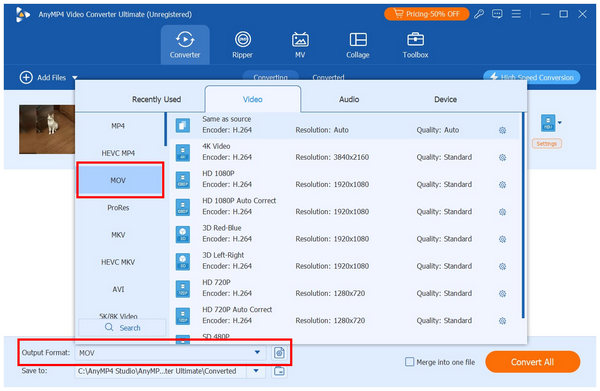Expand the Add Files dropdown arrow
The image size is (600, 391).
[x=75, y=78]
